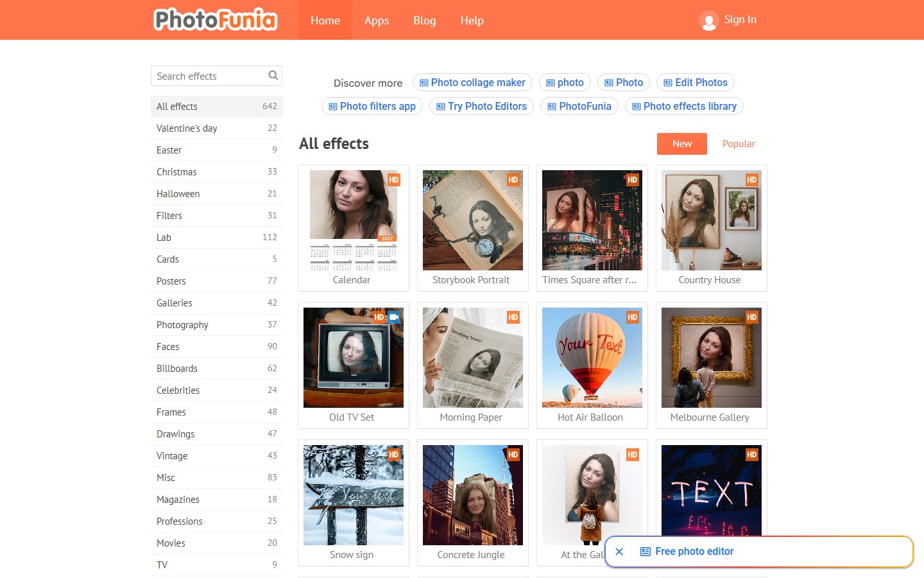Viewport: 924px width, 578px height.
Task: Switch to the New effects tab
Action: click(682, 144)
